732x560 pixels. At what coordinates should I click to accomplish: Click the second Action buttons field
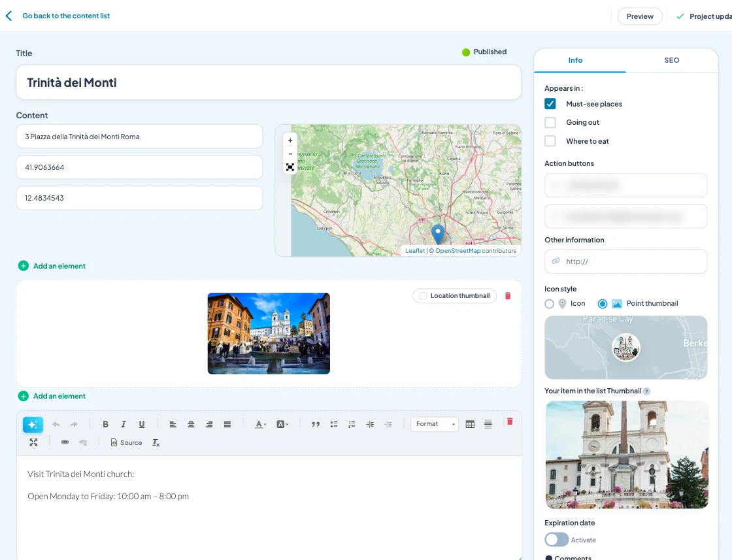click(625, 216)
